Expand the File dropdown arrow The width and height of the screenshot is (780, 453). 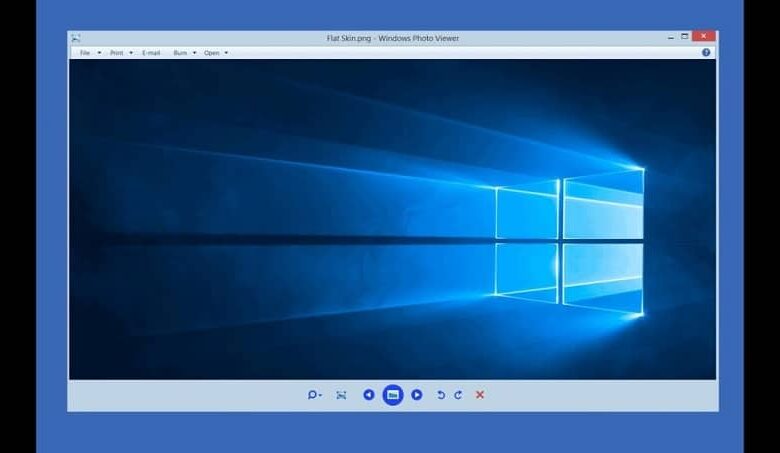(99, 53)
